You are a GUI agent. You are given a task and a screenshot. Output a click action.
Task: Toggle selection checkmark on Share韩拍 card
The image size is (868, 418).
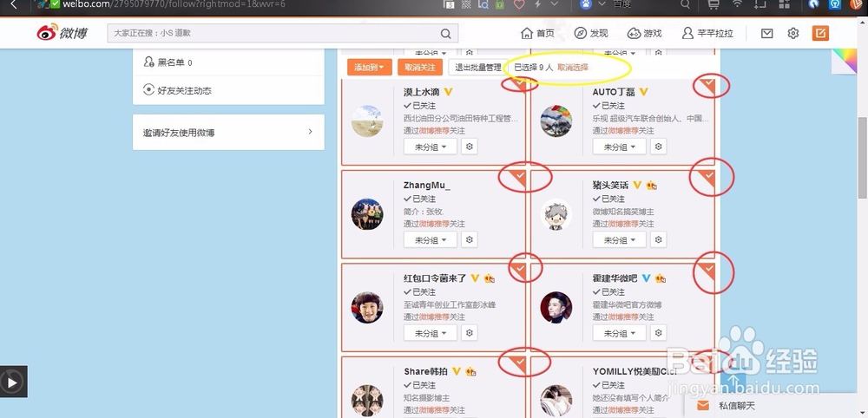pyautogui.click(x=519, y=363)
